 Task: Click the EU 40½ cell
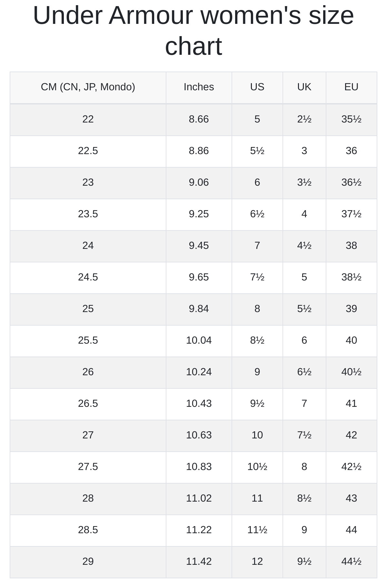(x=352, y=372)
